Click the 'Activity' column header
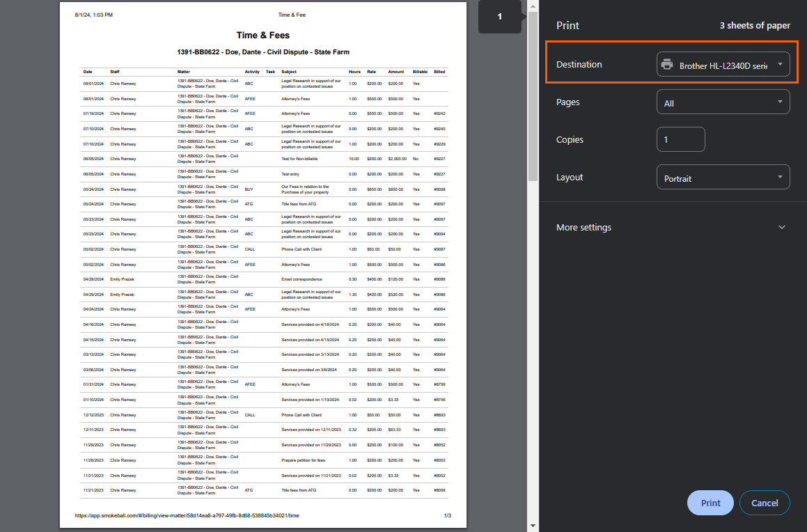The image size is (807, 532). (252, 72)
